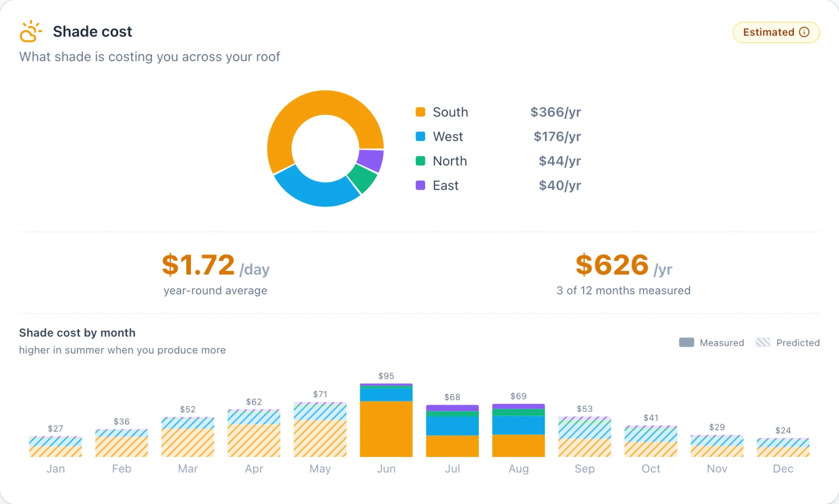Select the West blue legend swatch
The height and width of the screenshot is (504, 839).
421,136
